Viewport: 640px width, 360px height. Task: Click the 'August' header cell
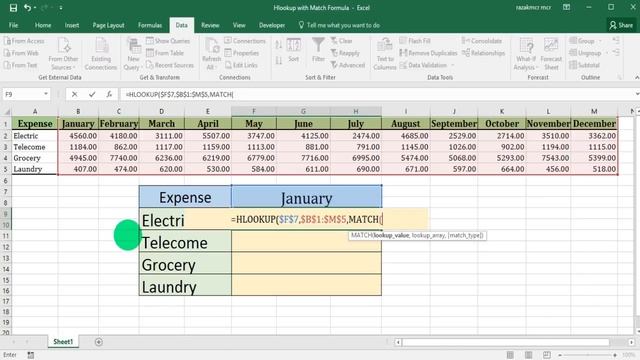coord(405,124)
